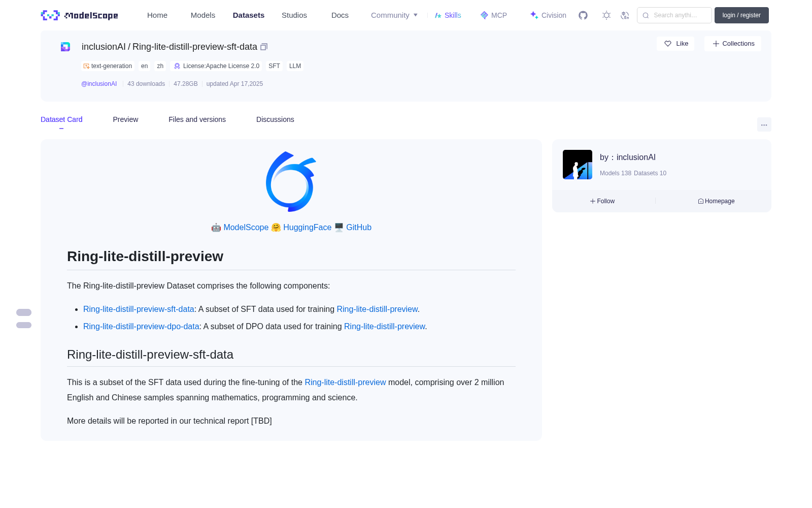Open the HuggingFace link
Image resolution: width=812 pixels, height=508 pixels.
tap(307, 227)
